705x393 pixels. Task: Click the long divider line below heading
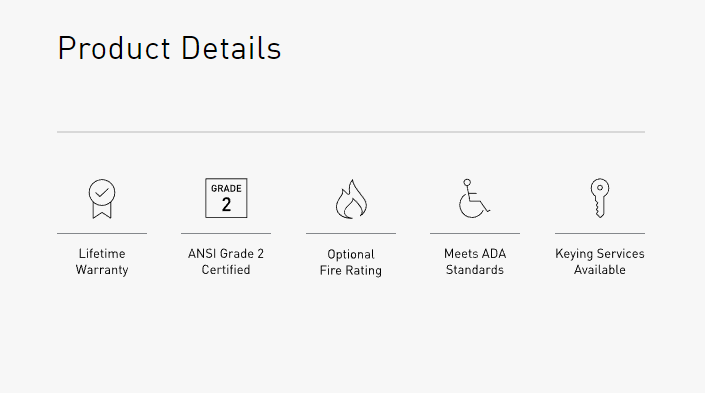[351, 132]
